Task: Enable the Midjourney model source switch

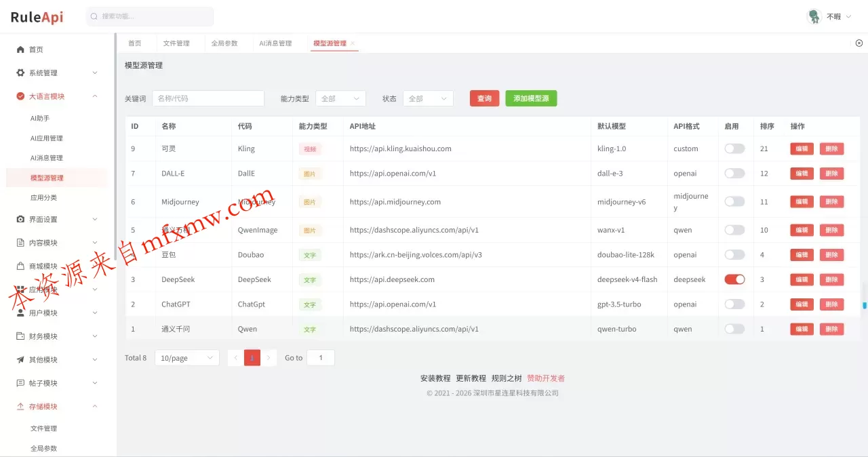Action: pos(734,201)
